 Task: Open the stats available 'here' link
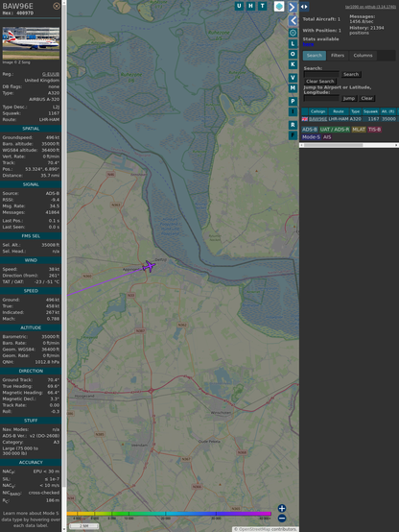click(x=308, y=44)
